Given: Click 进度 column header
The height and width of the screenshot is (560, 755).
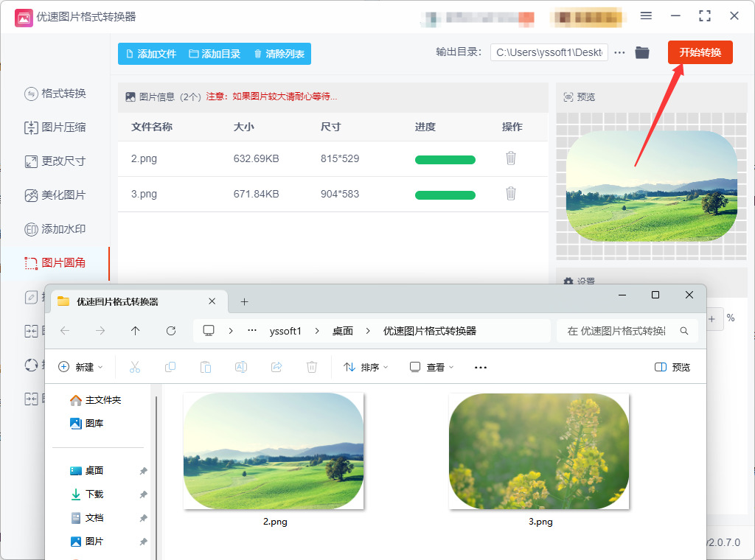Looking at the screenshot, I should [425, 127].
